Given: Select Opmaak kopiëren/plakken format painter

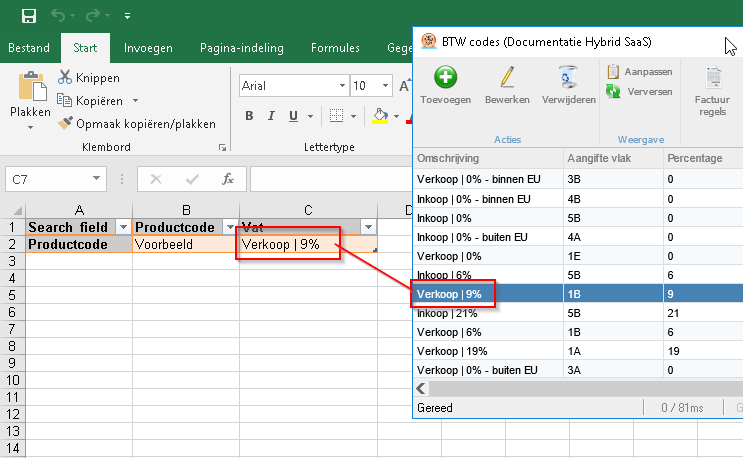Looking at the screenshot, I should [x=65, y=124].
